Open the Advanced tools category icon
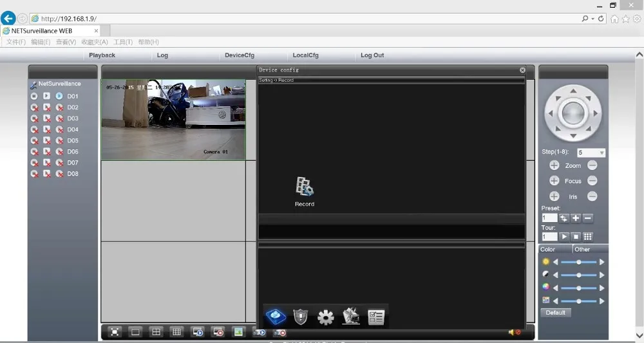Screen dimensions: 644x343 point(351,317)
